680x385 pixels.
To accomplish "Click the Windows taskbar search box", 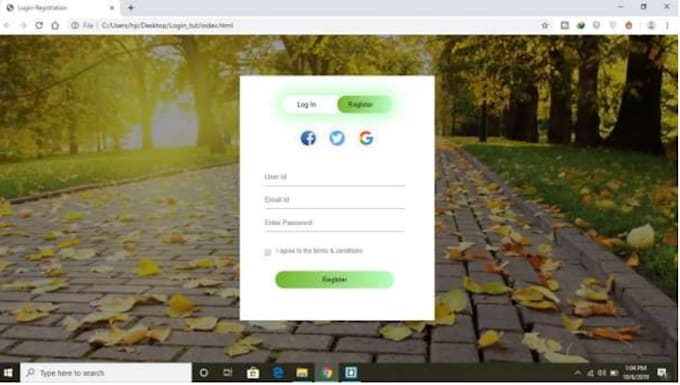I will click(106, 373).
